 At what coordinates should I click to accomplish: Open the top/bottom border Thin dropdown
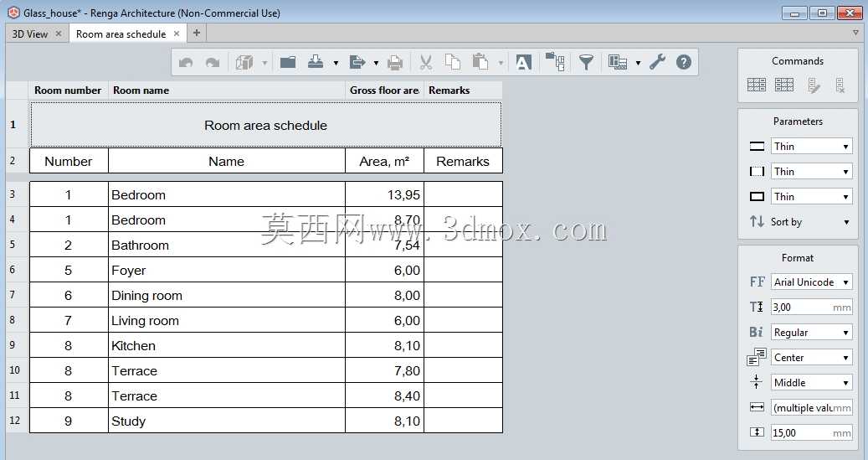[x=811, y=147]
